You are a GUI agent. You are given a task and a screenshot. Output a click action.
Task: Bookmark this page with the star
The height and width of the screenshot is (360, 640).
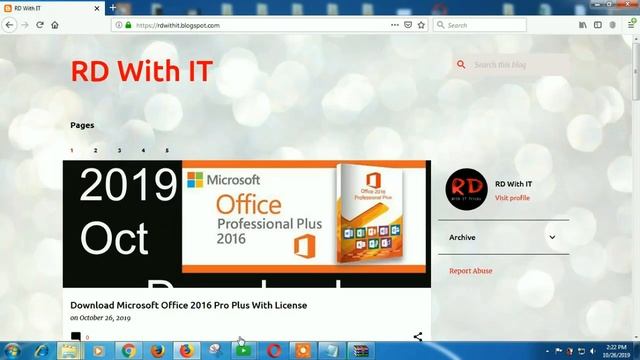(421, 25)
